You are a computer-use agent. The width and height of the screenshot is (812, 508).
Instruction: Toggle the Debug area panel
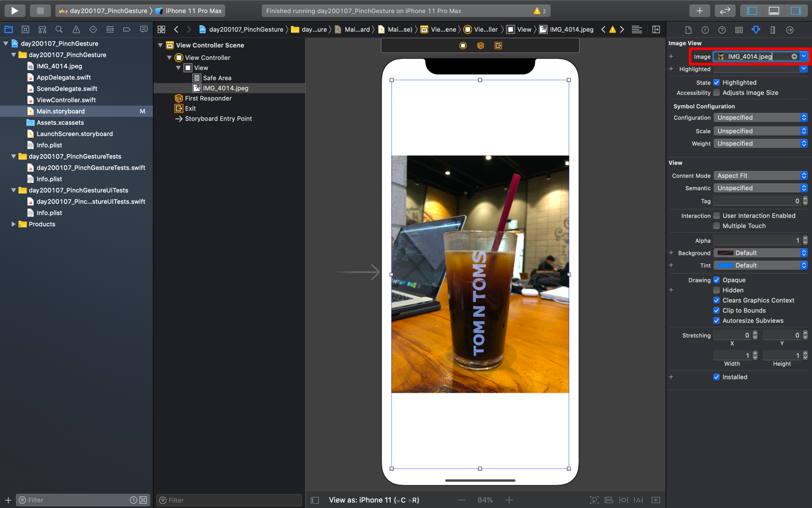(774, 10)
